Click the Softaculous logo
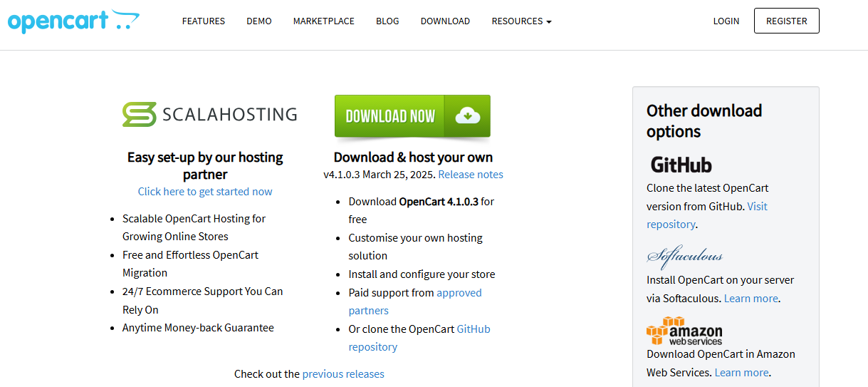Viewport: 868px width, 387px height. (684, 256)
